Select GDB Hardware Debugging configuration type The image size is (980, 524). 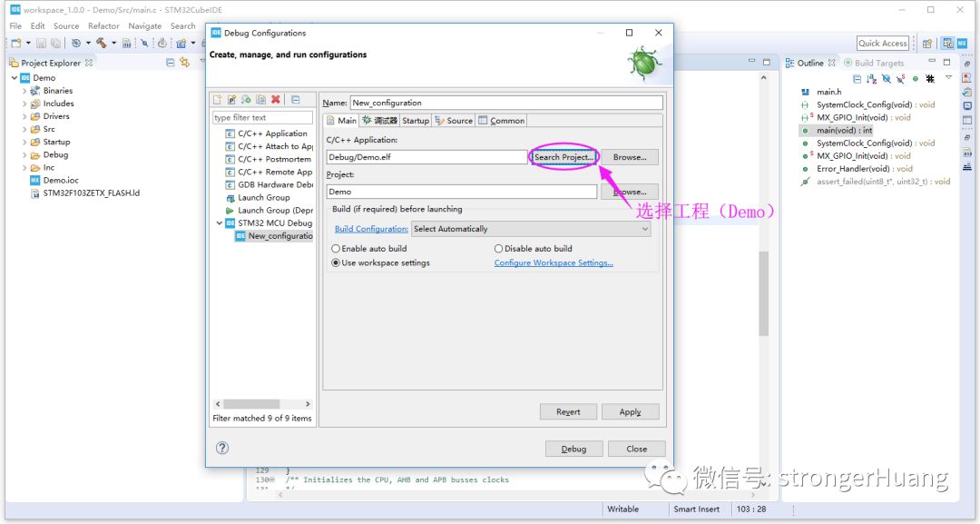tap(269, 185)
